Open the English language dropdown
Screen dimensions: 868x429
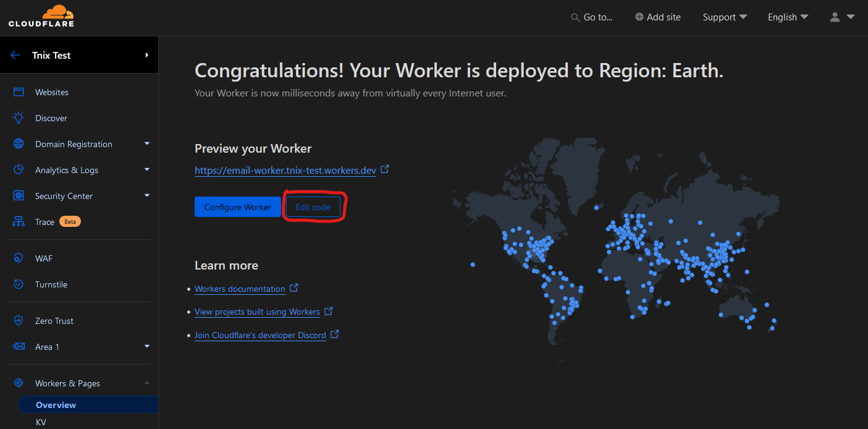click(788, 17)
